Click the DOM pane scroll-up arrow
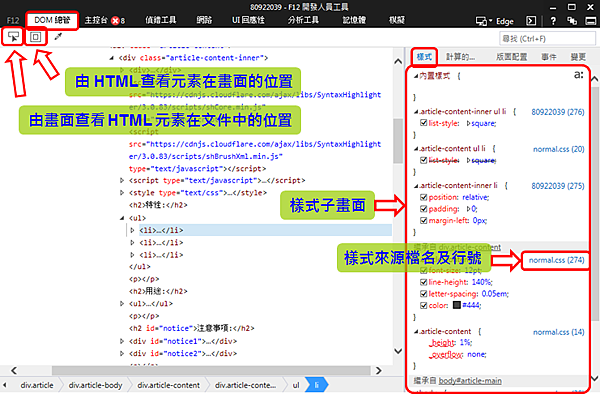 398,61
